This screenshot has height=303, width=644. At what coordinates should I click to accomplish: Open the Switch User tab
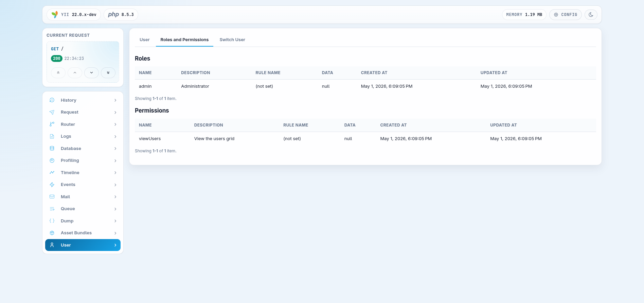tap(232, 40)
